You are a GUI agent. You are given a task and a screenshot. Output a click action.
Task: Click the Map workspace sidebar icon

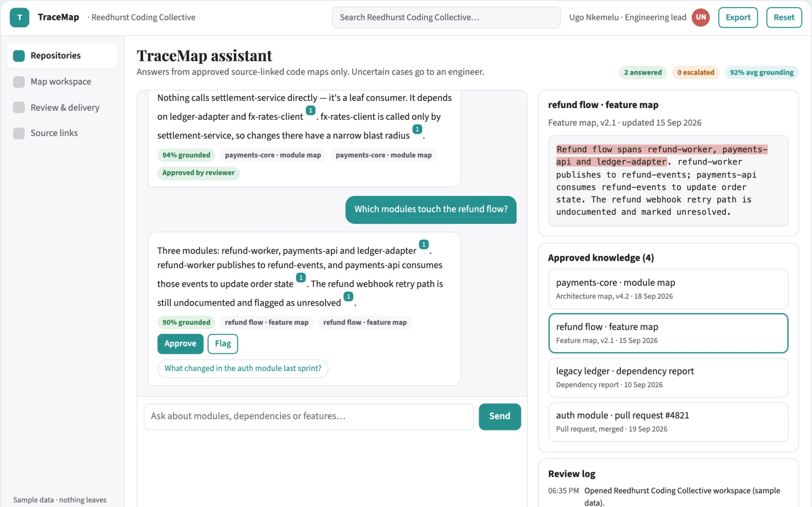coord(19,82)
